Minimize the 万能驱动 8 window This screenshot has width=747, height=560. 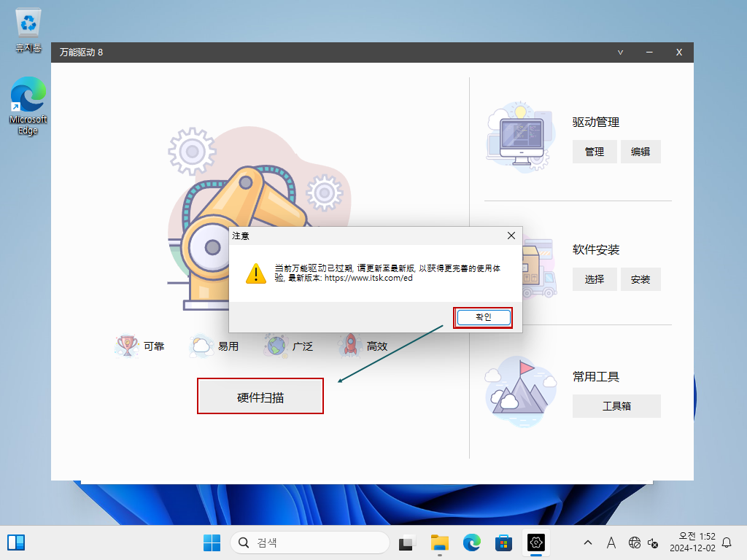649,52
